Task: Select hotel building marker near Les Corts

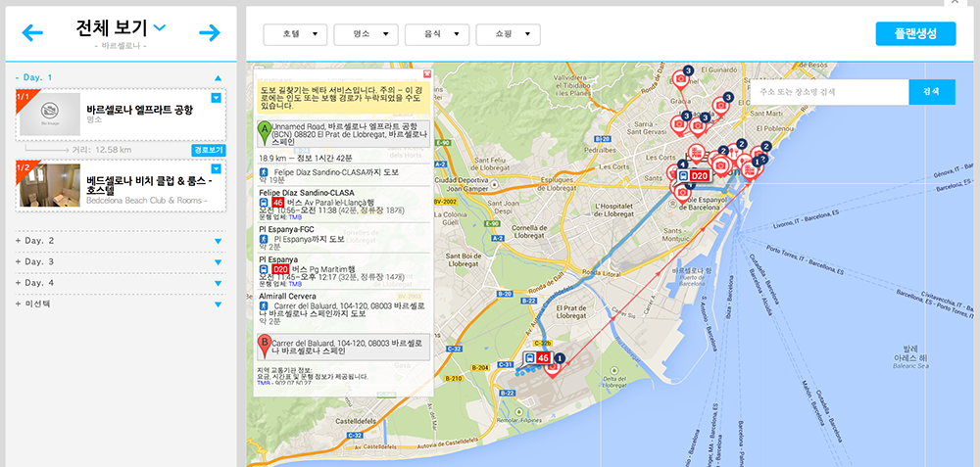Action: tap(696, 154)
